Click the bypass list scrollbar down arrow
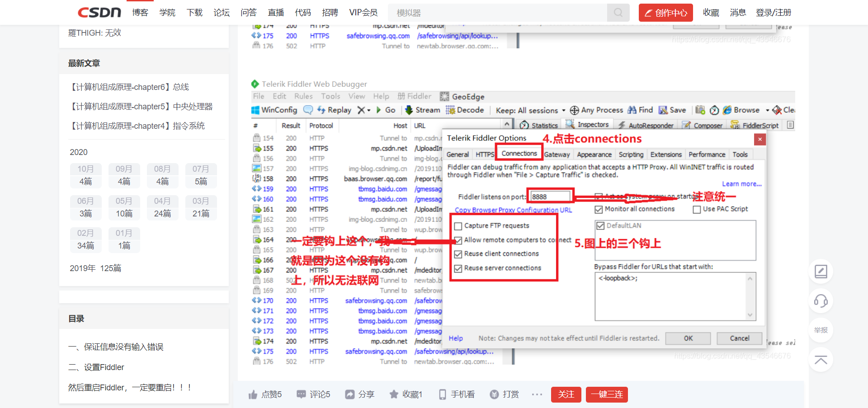Image resolution: width=868 pixels, height=408 pixels. point(750,315)
